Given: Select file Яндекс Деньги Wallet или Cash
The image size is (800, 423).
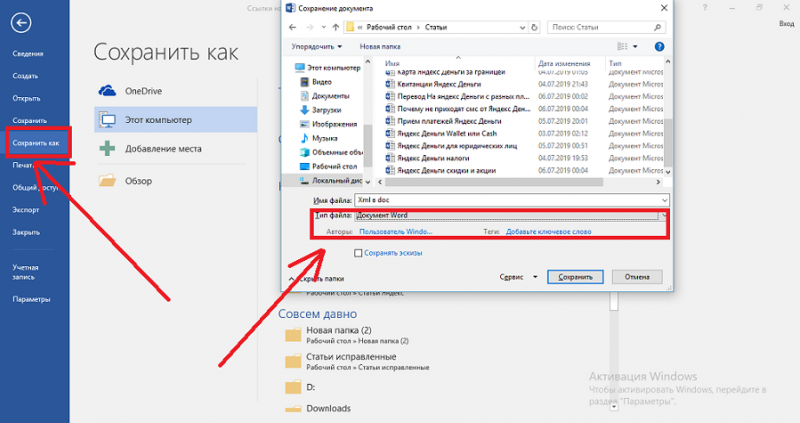Looking at the screenshot, I should [447, 134].
